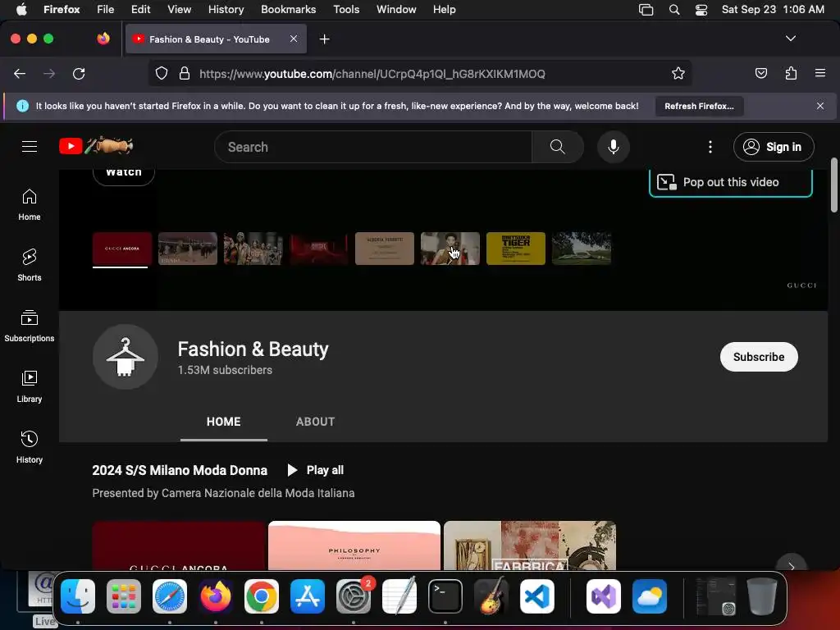Go to Home in sidebar

[30, 205]
